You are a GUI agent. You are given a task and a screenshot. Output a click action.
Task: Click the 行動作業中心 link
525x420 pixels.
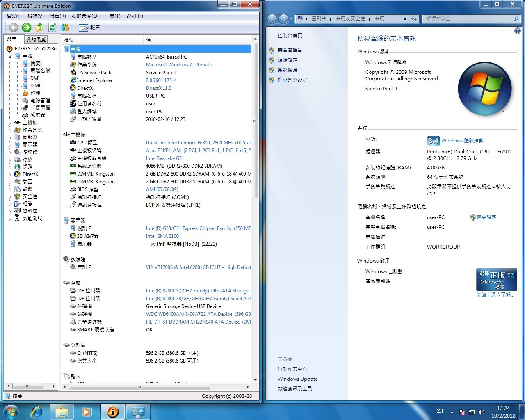292,369
